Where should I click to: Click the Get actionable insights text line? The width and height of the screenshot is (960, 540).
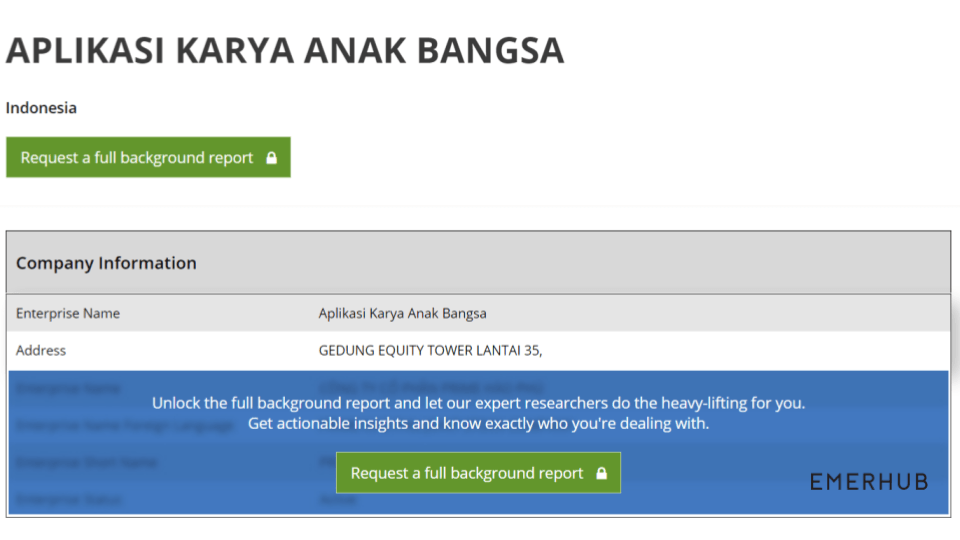[x=478, y=424]
